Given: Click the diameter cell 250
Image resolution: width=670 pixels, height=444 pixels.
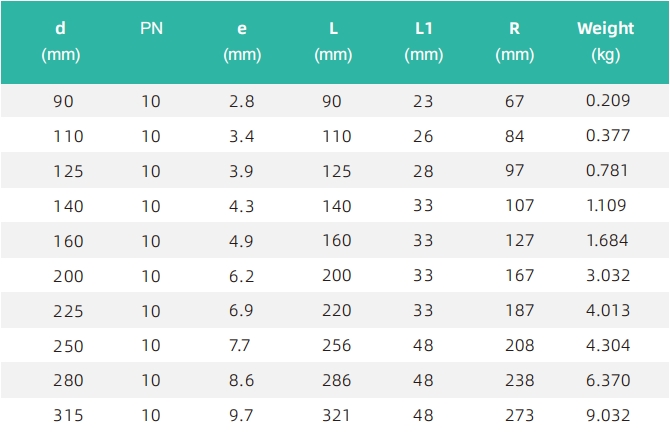Looking at the screenshot, I should tap(68, 347).
